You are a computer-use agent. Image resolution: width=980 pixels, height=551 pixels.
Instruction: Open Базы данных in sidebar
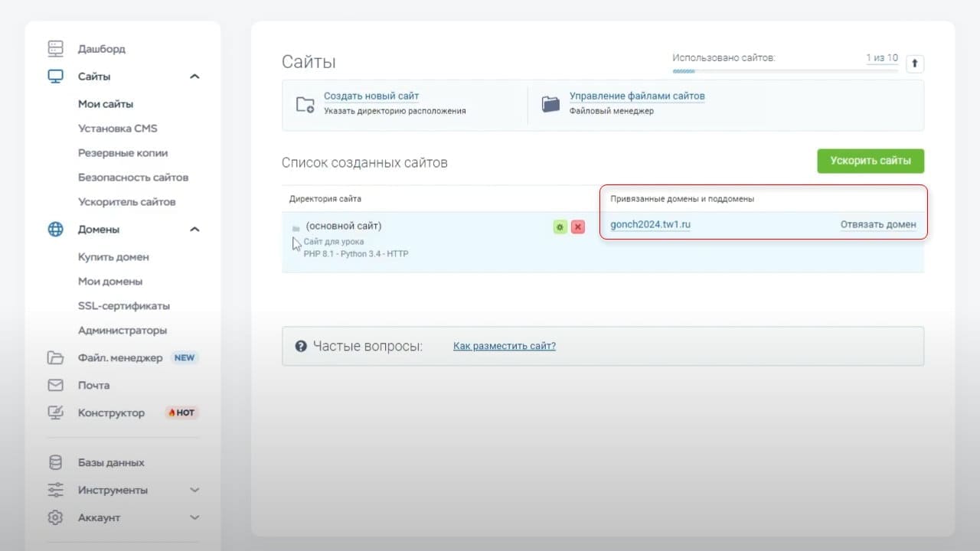(111, 462)
